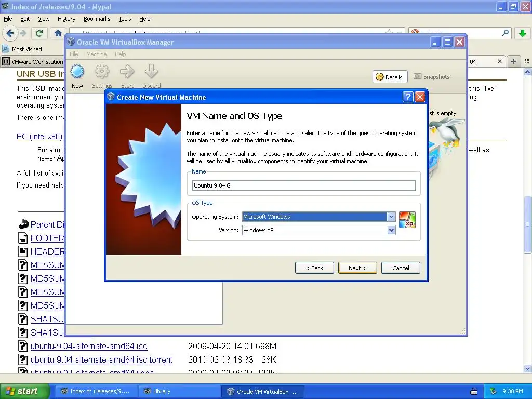Open VirtualBox Machine menu
The height and width of the screenshot is (399, 532).
(96, 54)
